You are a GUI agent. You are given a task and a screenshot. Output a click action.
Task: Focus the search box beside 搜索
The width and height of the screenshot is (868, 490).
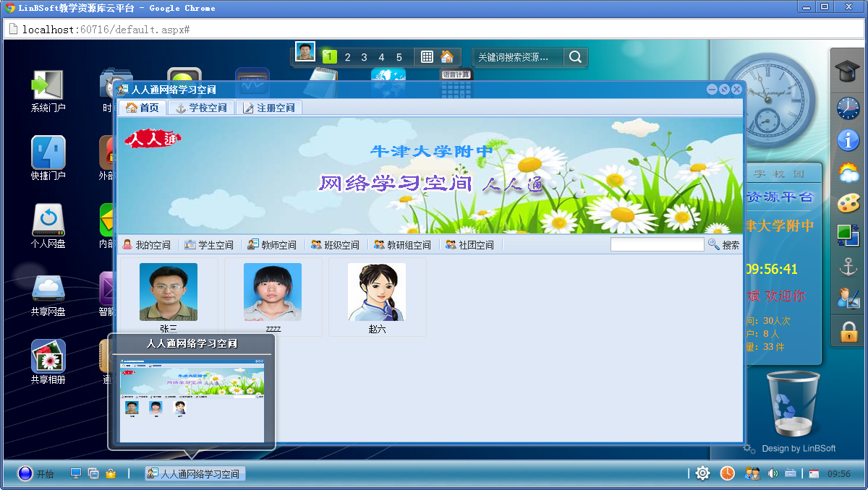657,245
